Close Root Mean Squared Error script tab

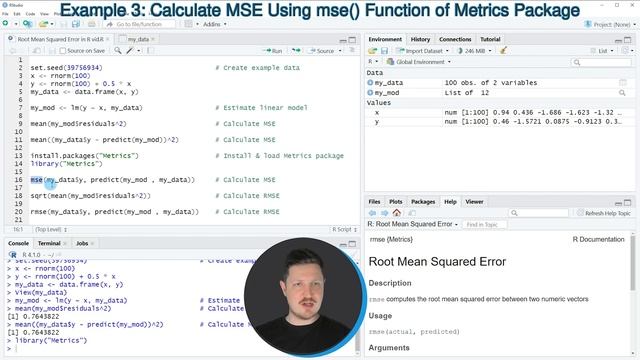tap(108, 39)
